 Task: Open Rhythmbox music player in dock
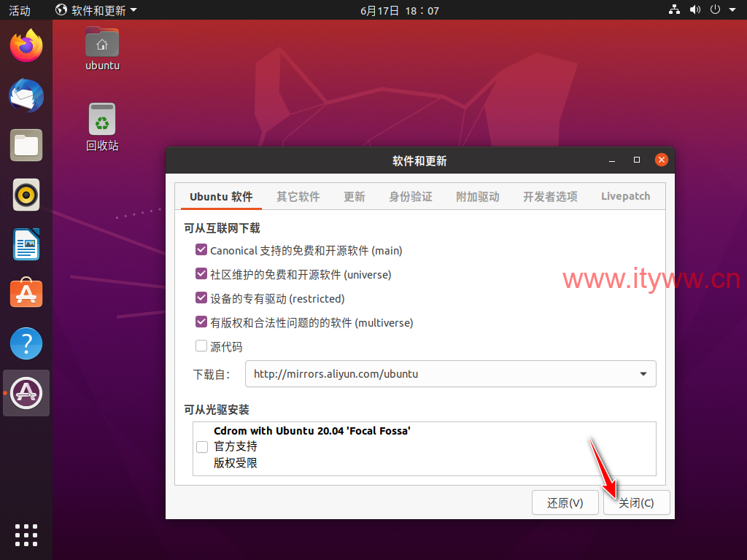click(26, 195)
